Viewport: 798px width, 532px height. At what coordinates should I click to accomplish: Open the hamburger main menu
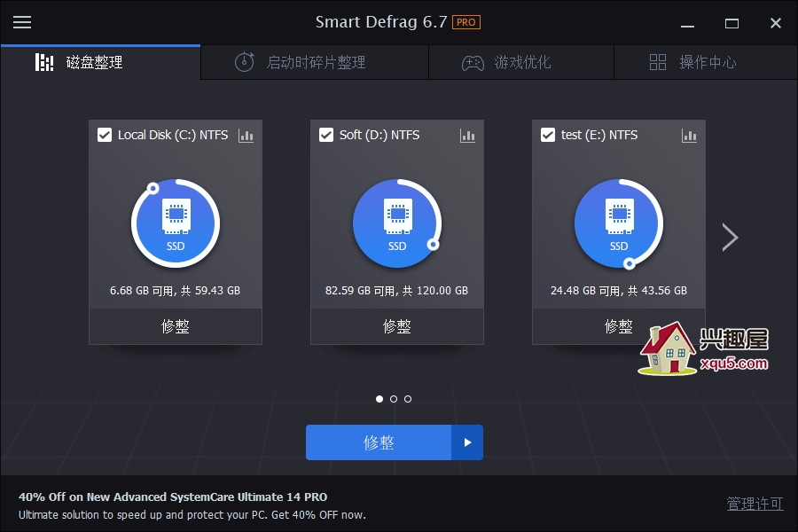(22, 22)
